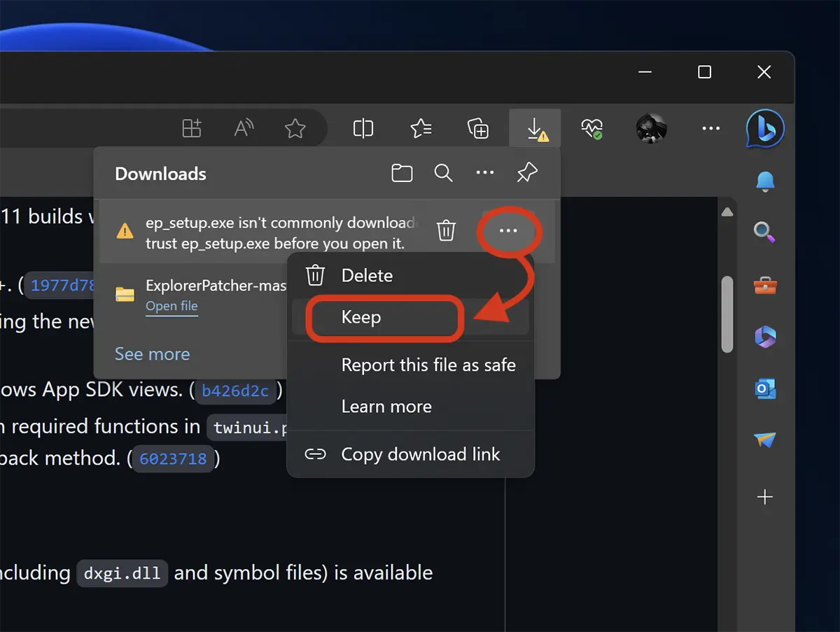
Task: Pin the Downloads panel
Action: [527, 173]
